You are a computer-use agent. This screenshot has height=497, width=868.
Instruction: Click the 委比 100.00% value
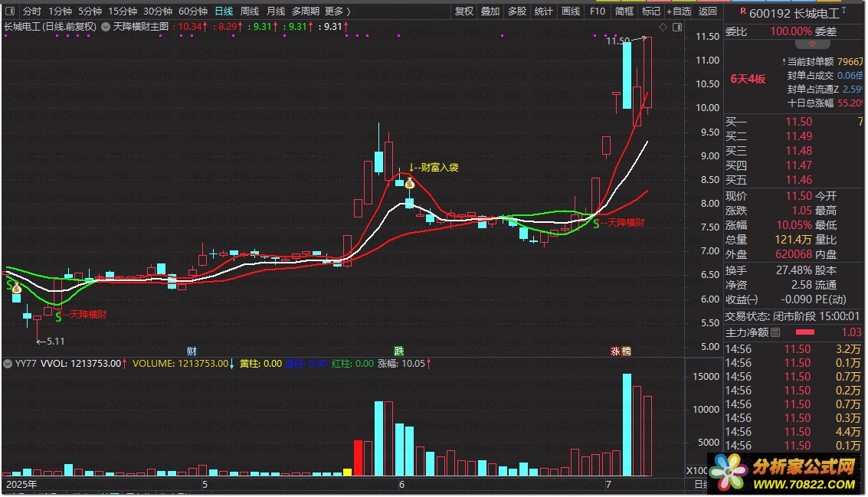point(791,31)
